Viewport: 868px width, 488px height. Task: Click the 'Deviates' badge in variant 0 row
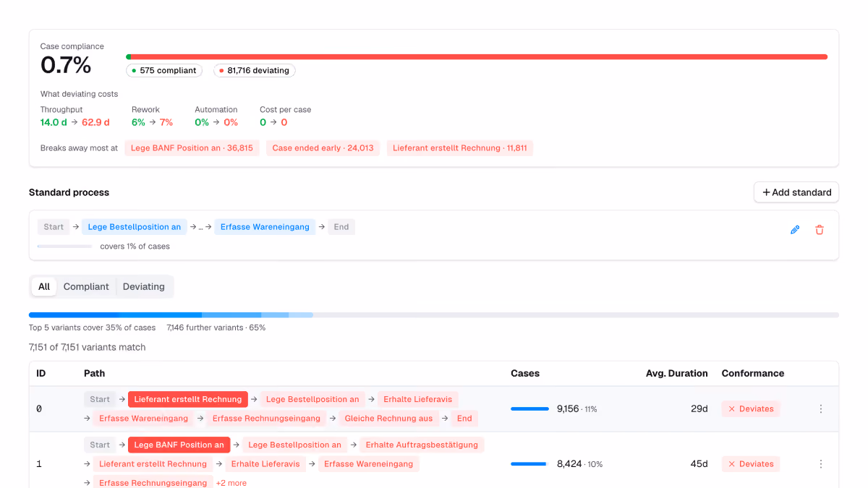(x=751, y=409)
